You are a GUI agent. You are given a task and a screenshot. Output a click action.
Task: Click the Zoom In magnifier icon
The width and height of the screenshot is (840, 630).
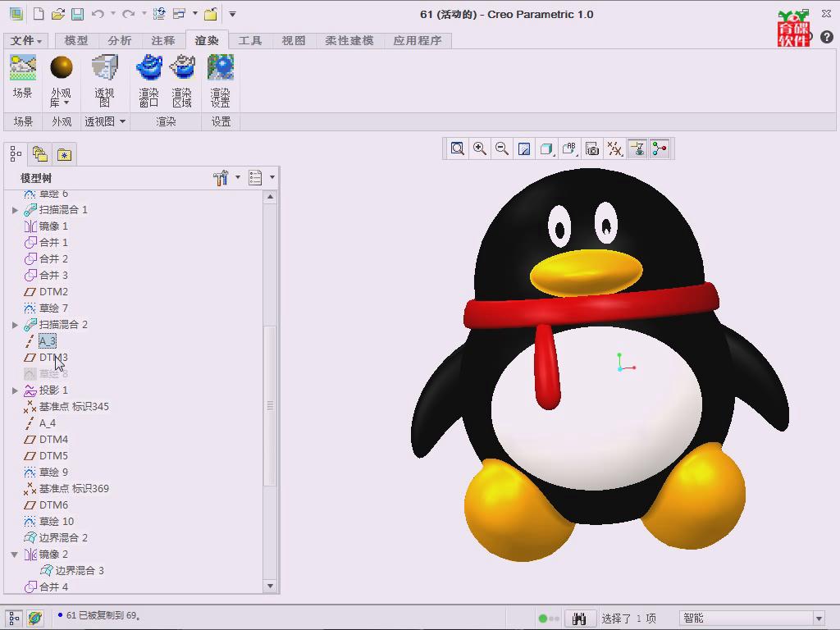click(x=479, y=149)
